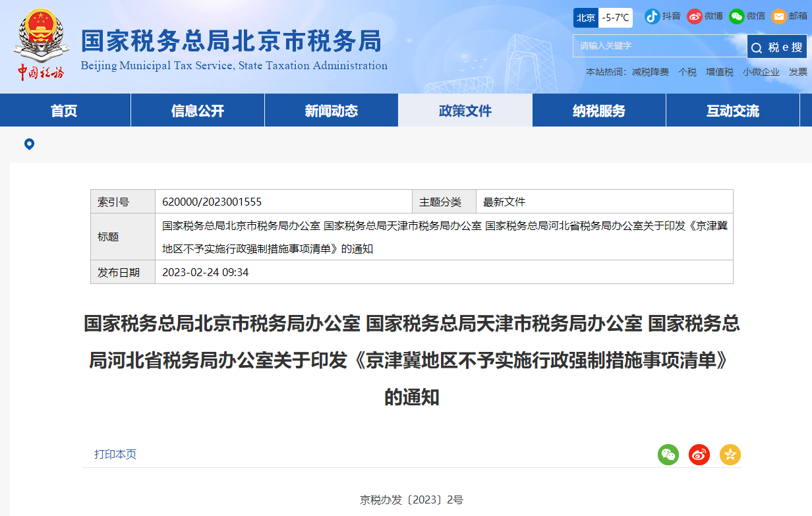Viewport: 812px width, 516px height.
Task: Click the magnifier icon in search button
Action: coord(756,47)
